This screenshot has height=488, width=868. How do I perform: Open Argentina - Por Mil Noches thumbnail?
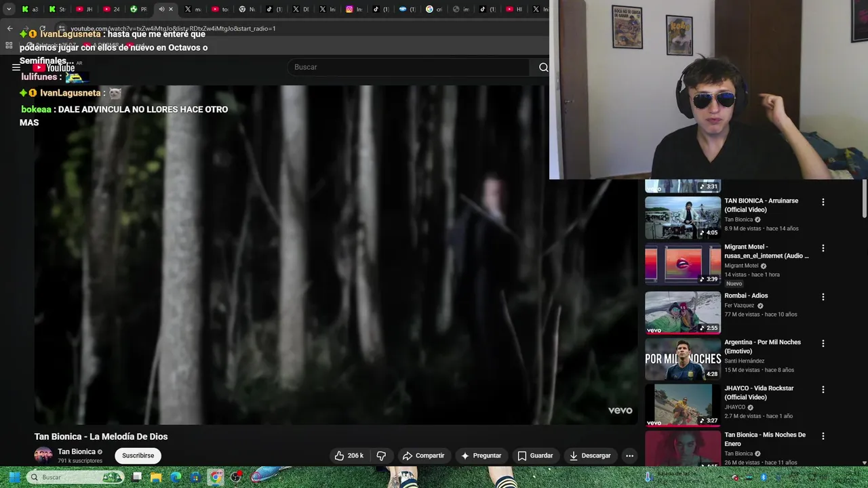tap(682, 359)
